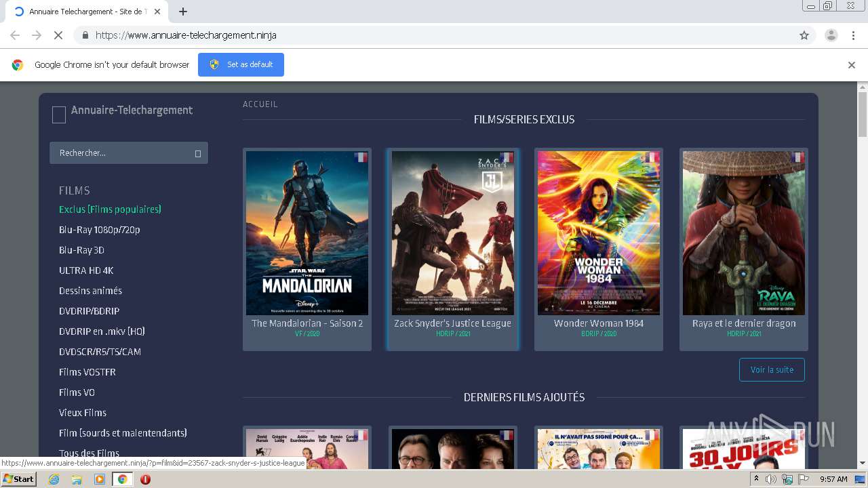
Task: Open the Films VOSTFR category
Action: click(87, 372)
